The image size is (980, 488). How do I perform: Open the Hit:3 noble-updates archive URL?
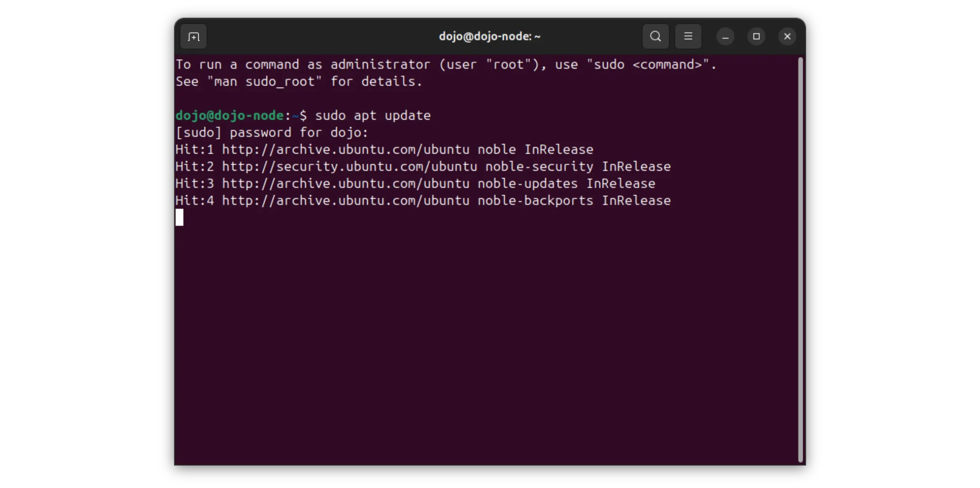point(345,184)
